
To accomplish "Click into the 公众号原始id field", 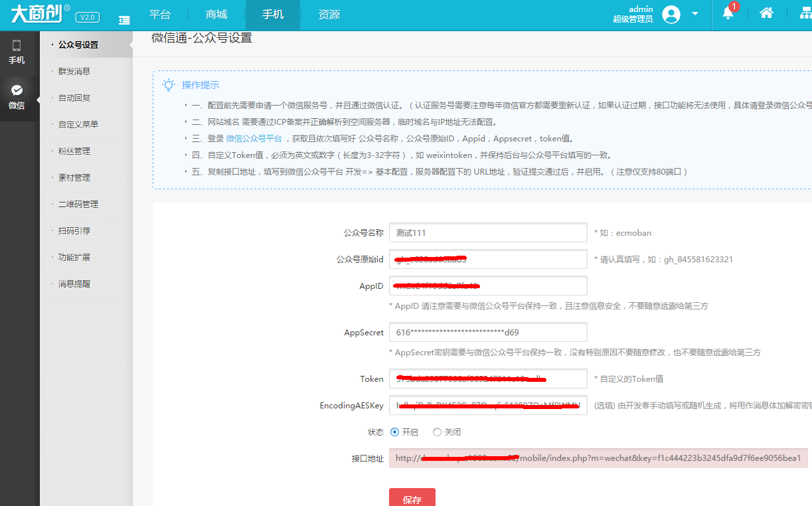I will pyautogui.click(x=488, y=259).
